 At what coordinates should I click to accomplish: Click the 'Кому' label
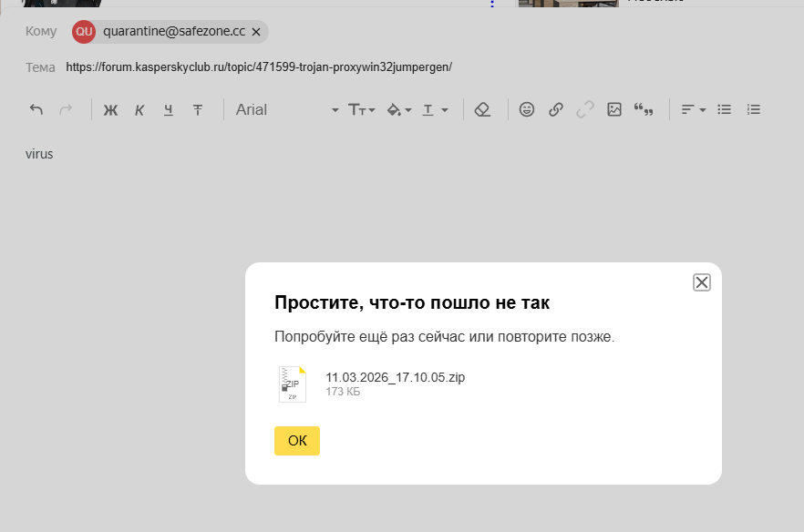[41, 31]
